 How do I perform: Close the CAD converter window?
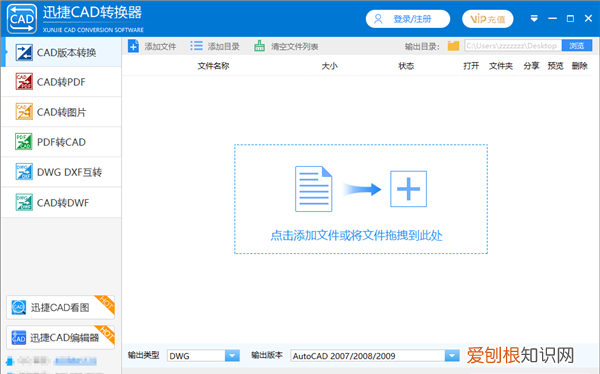coord(589,18)
